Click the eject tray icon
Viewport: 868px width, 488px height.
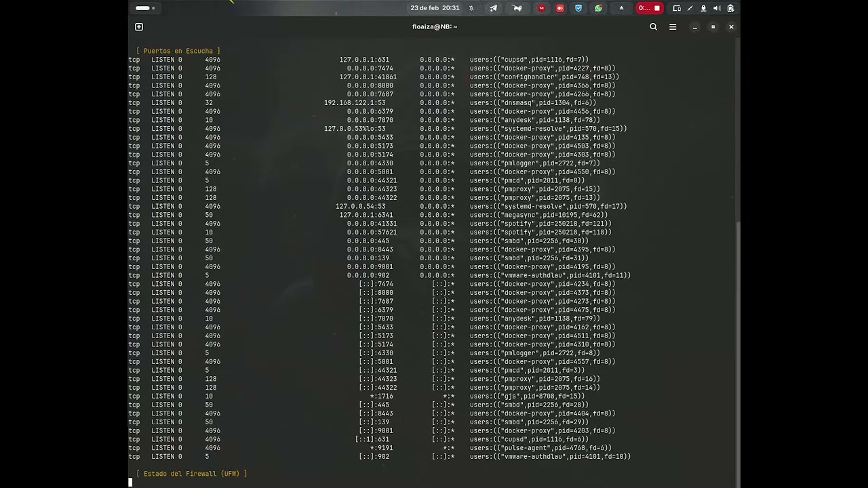[621, 8]
